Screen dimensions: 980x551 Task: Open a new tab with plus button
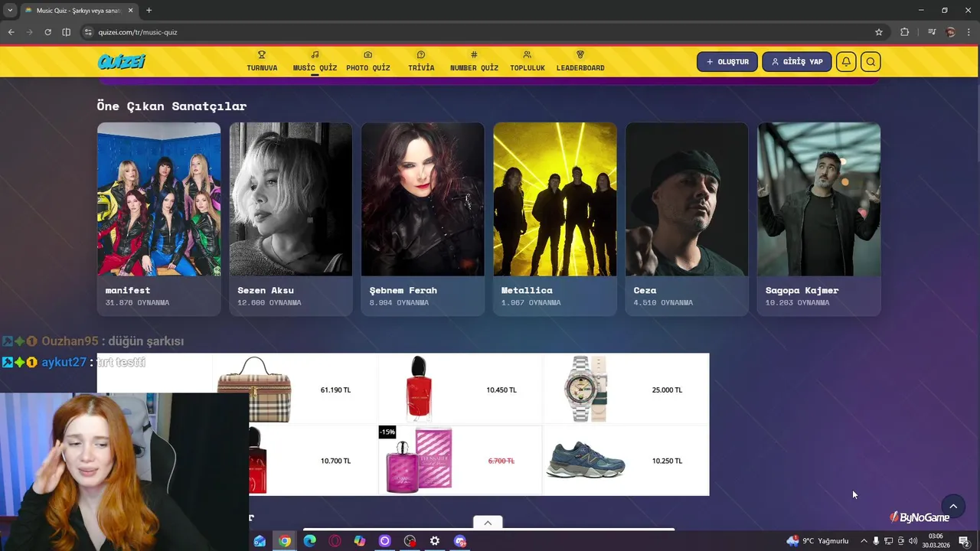coord(149,11)
